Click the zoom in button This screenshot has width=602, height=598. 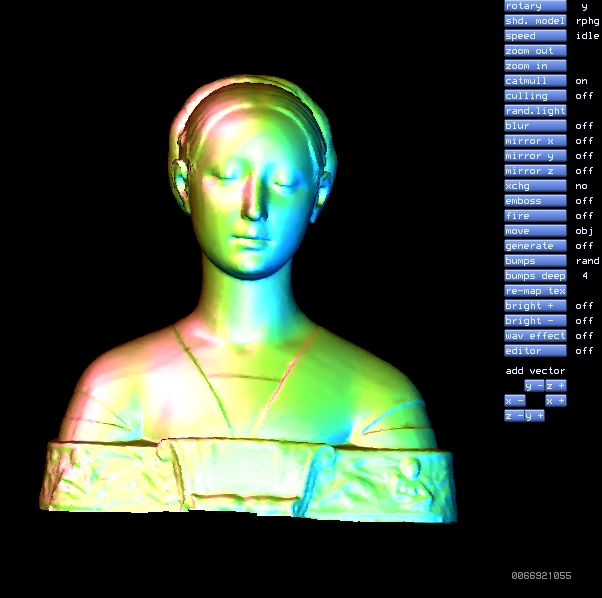click(535, 66)
